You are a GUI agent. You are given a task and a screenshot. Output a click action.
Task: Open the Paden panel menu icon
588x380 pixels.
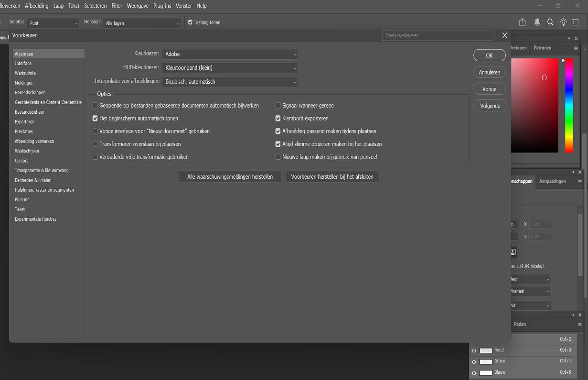click(x=580, y=325)
